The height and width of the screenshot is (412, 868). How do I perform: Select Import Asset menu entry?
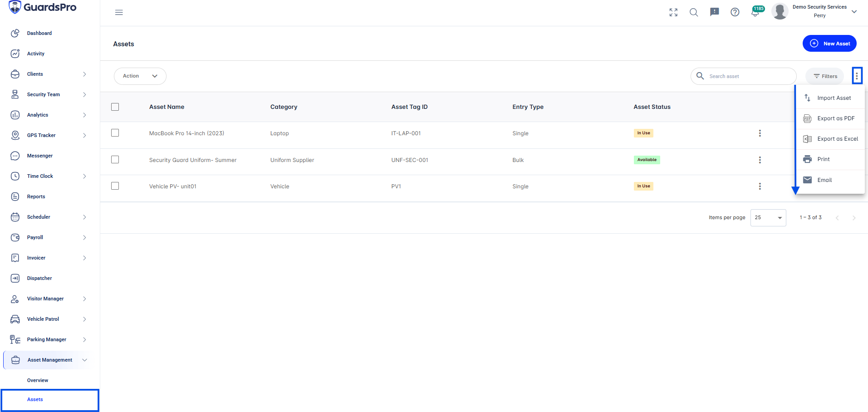(830, 98)
